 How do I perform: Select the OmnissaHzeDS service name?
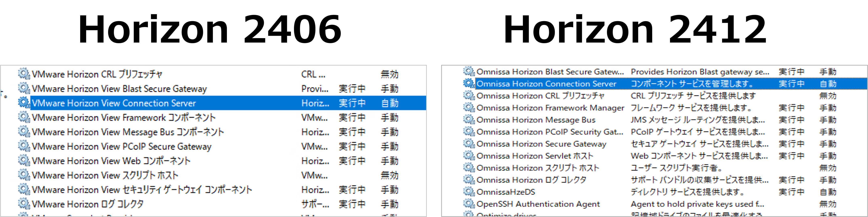click(506, 192)
